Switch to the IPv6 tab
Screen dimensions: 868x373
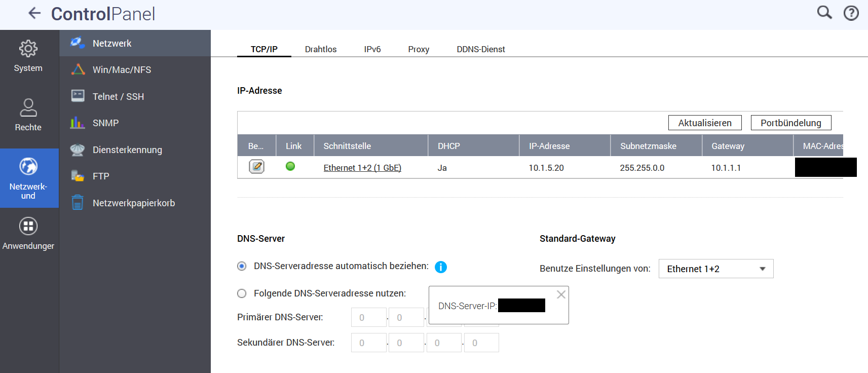click(x=372, y=49)
